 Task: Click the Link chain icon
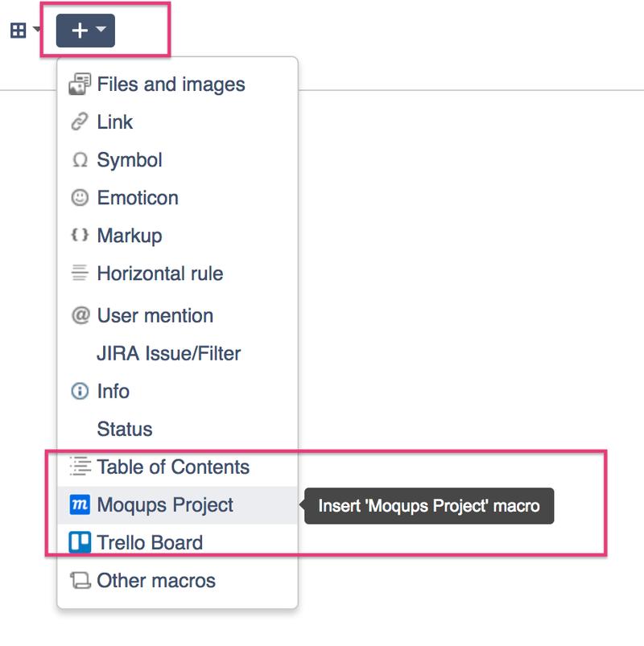point(80,122)
